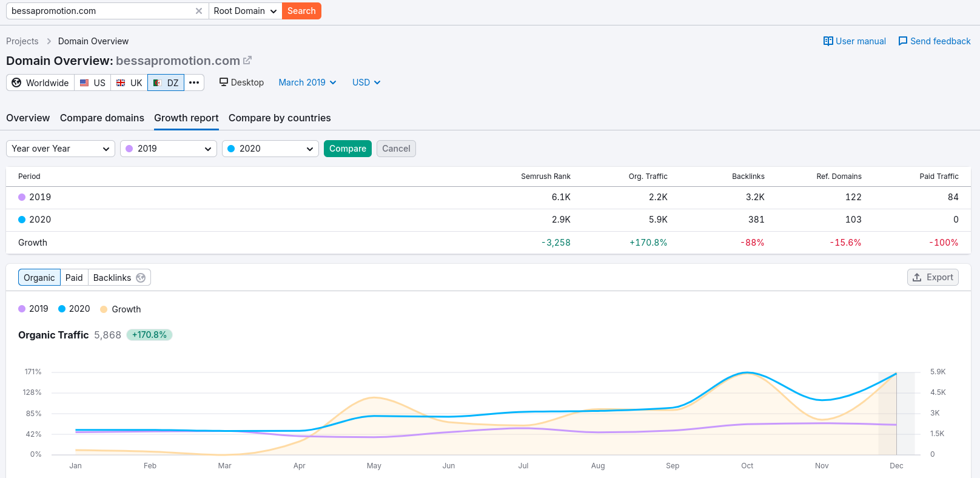
Task: Select Paid chart view
Action: [x=74, y=277]
